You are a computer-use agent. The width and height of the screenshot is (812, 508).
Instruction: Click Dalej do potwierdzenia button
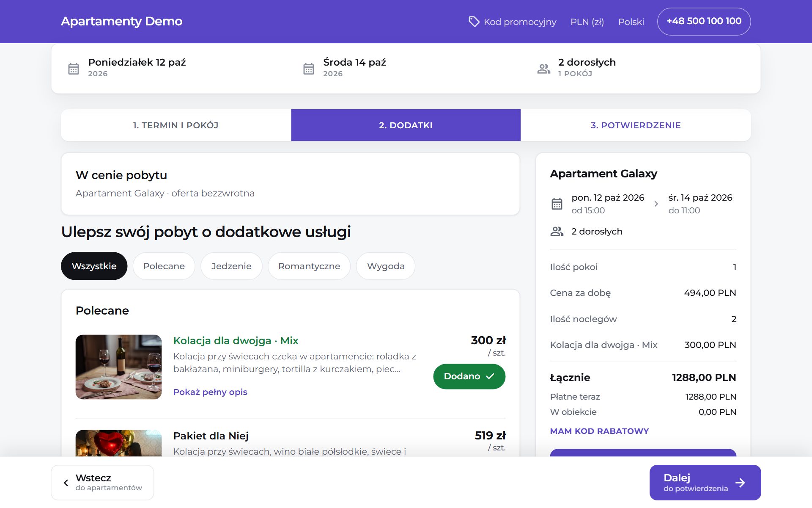point(705,483)
